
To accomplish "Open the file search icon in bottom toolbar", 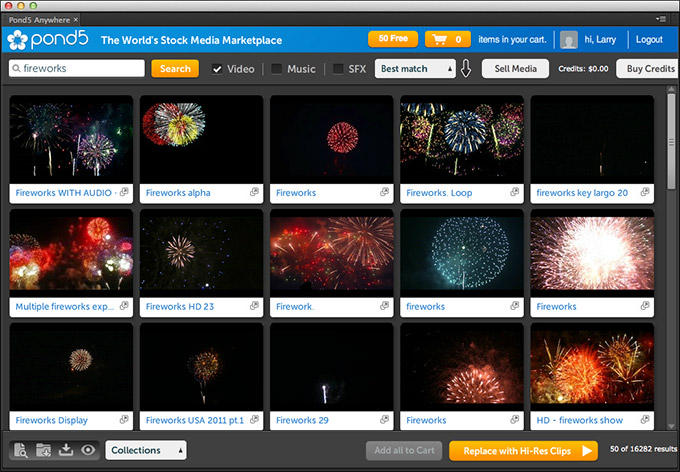I will click(20, 450).
